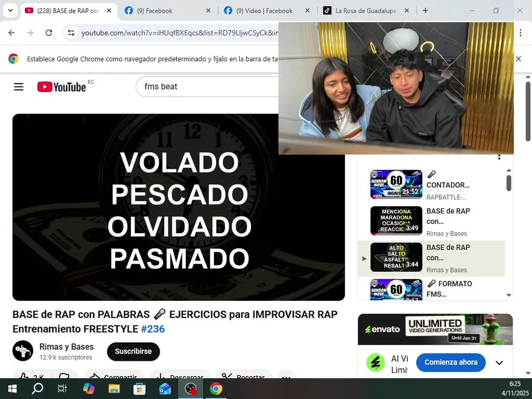Go back using the browser arrow
The height and width of the screenshot is (399, 532).
click(x=12, y=33)
